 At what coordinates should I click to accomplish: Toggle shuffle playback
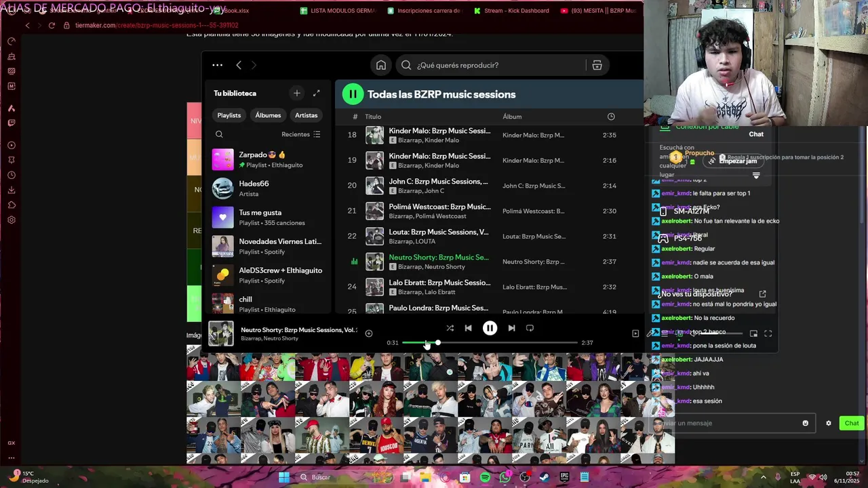point(450,328)
